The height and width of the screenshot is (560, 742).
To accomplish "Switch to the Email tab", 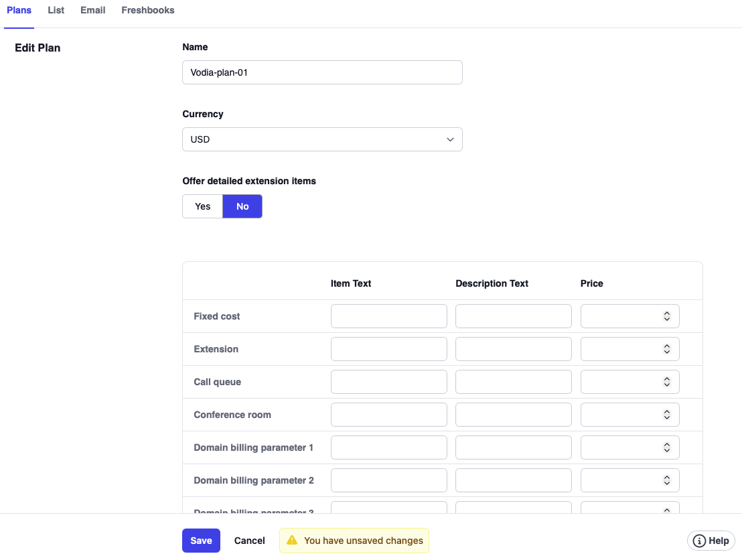I will point(92,10).
